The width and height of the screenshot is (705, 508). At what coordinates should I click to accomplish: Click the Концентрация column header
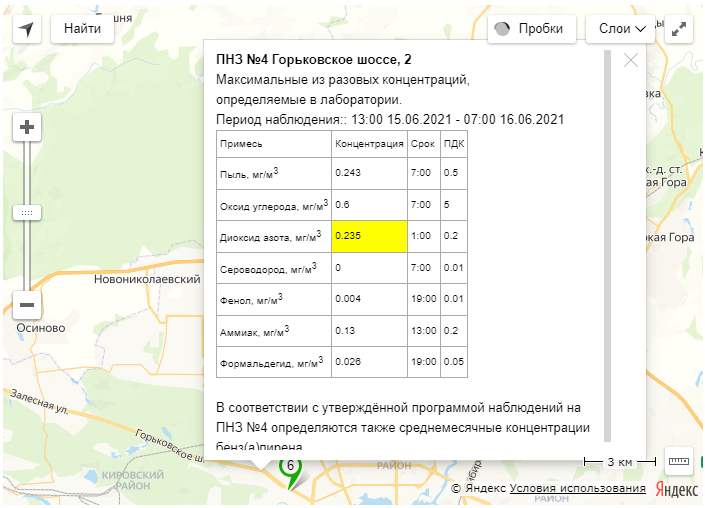point(369,144)
